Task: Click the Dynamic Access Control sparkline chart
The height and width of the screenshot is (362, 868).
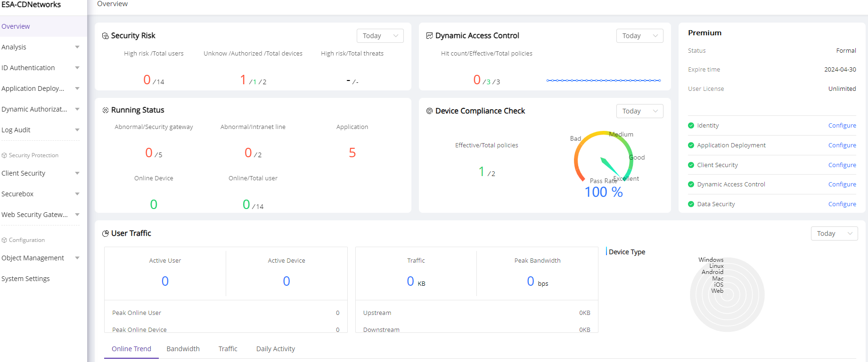Action: click(604, 80)
